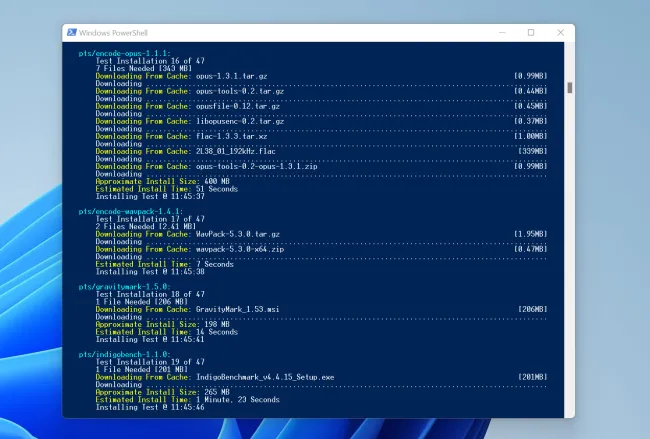The width and height of the screenshot is (650, 439).
Task: Click the file name GravityMark_1.53.msi
Action: pyautogui.click(x=238, y=309)
